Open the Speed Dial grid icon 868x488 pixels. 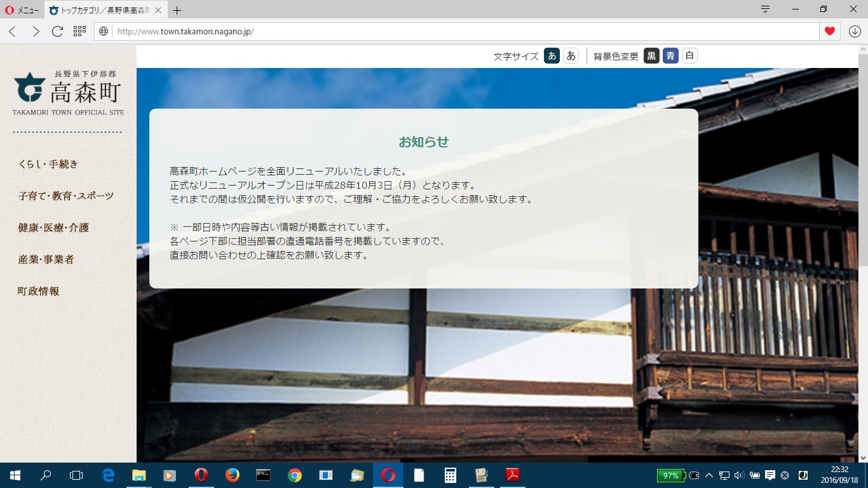[79, 31]
